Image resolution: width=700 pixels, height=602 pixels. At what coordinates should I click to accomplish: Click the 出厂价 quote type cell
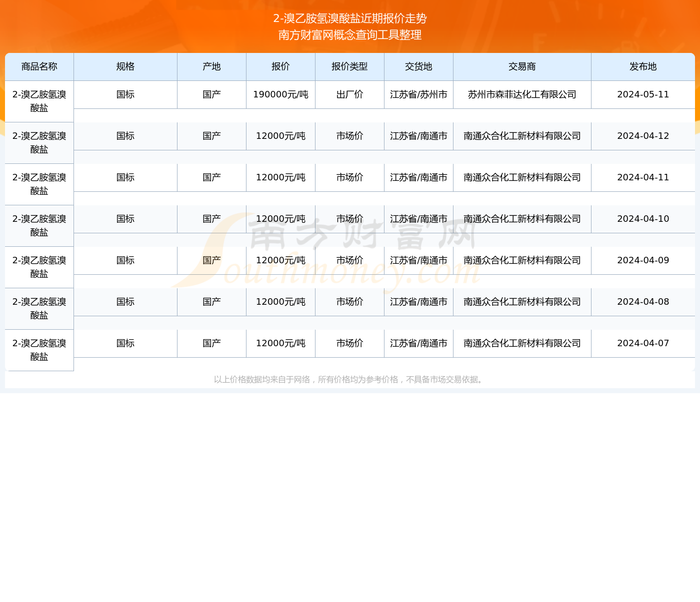click(349, 94)
